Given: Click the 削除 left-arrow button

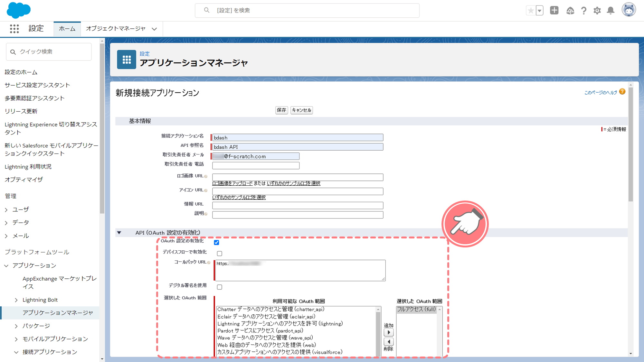Looking at the screenshot, I should point(389,342).
